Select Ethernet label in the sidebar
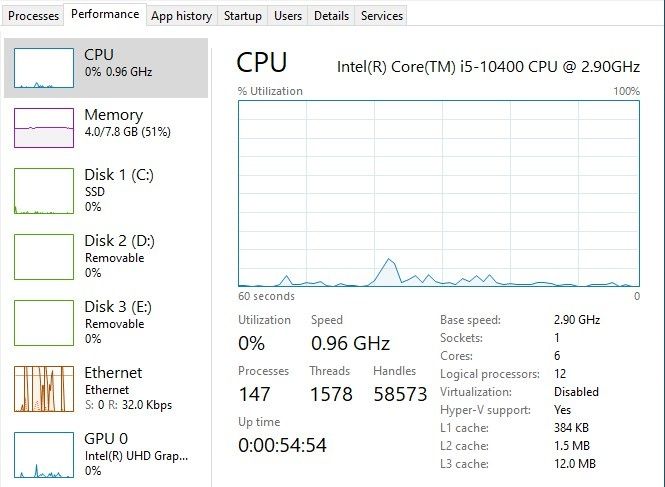This screenshot has height=487, width=665. coord(113,373)
